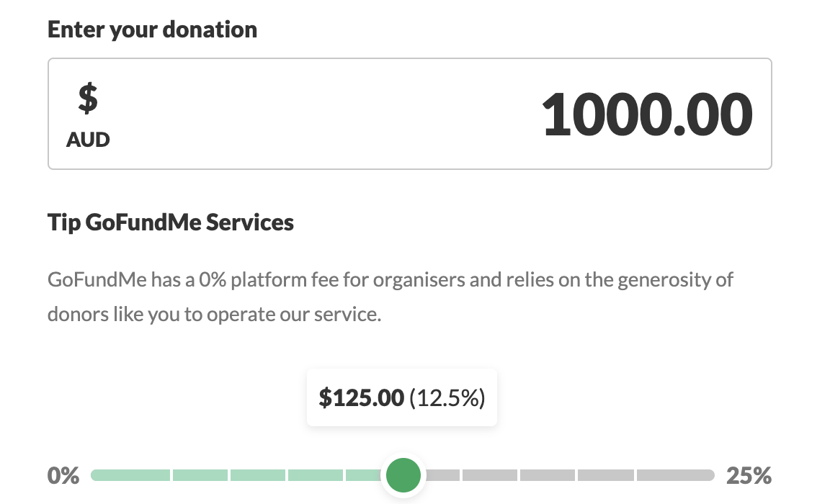Click the green tip slider handle
Image resolution: width=830 pixels, height=504 pixels.
[x=403, y=475]
